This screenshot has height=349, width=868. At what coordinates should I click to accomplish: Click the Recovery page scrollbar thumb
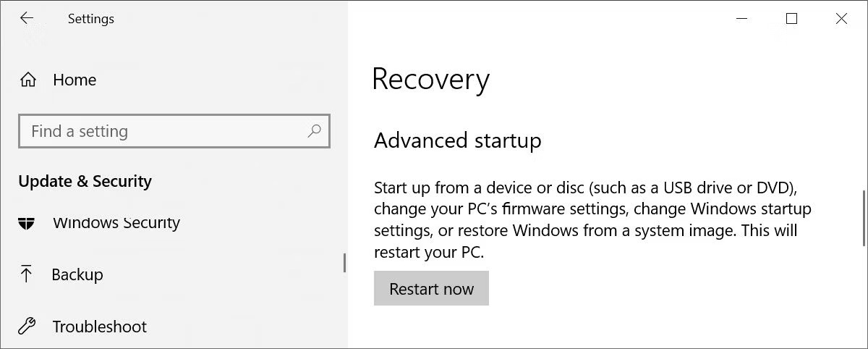[x=864, y=219]
